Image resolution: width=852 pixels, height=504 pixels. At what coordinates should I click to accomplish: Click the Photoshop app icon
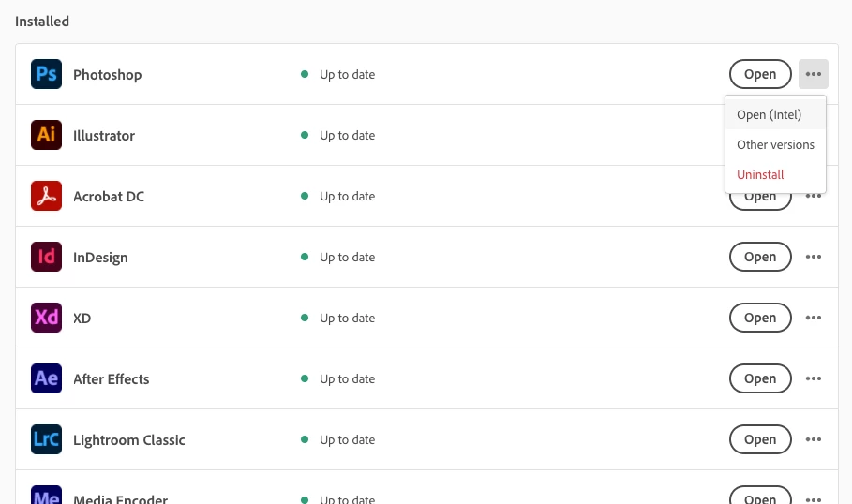46,74
